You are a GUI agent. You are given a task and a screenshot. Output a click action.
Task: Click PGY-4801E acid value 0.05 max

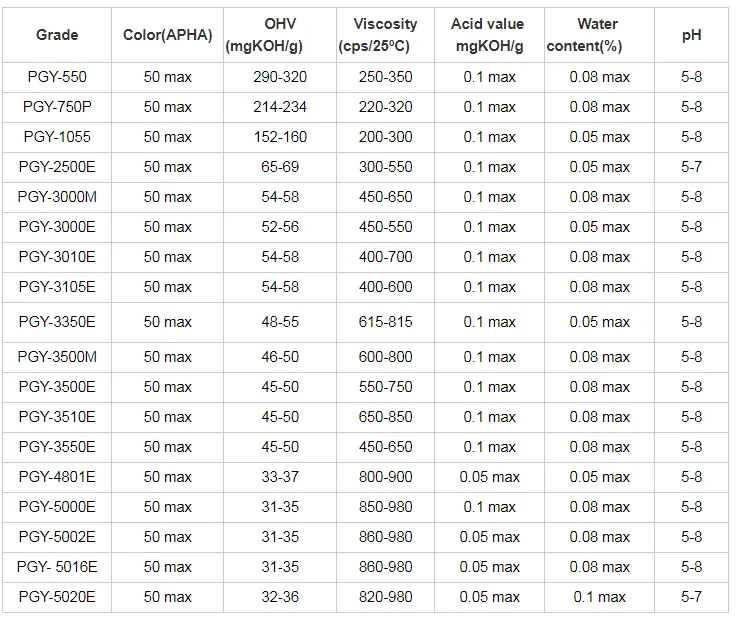[x=490, y=477]
